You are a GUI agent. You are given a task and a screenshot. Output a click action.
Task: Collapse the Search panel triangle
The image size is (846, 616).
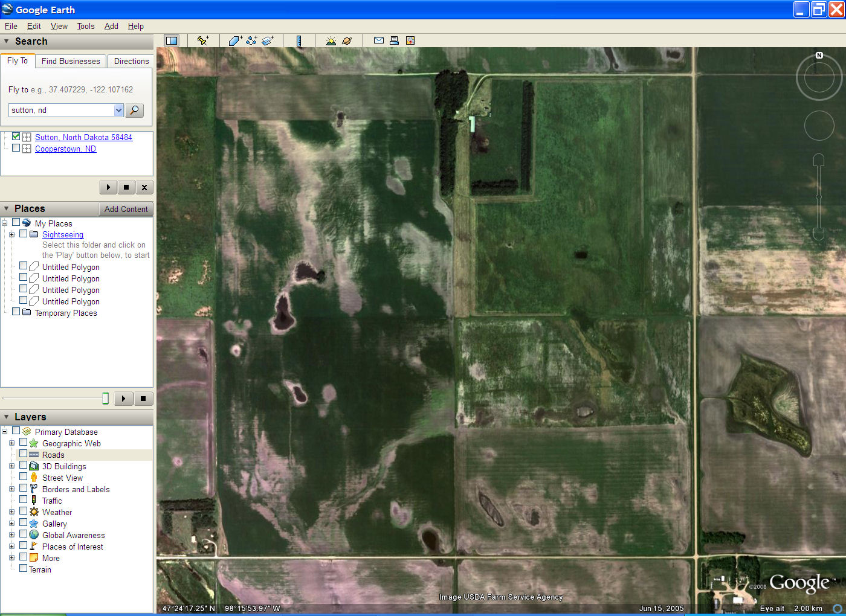pyautogui.click(x=7, y=41)
